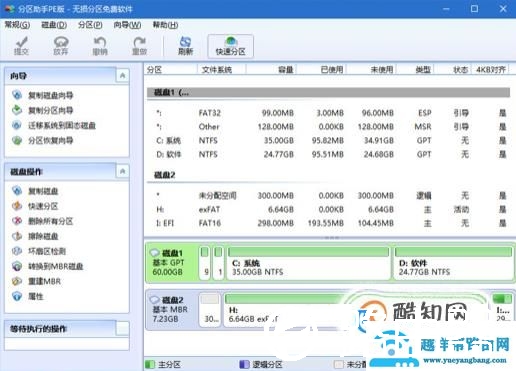This screenshot has height=371, width=516.
Task: Select the H: exFAT partition row
Action: pos(328,209)
